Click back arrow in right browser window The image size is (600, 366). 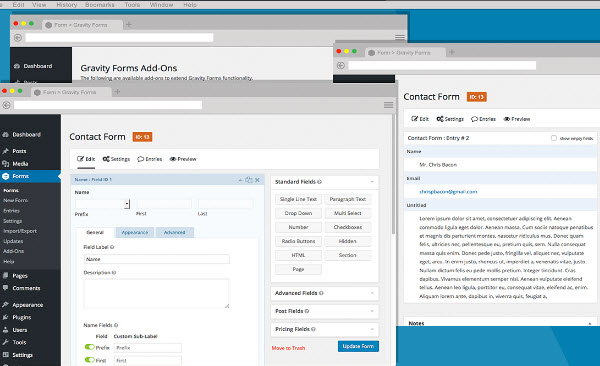pyautogui.click(x=341, y=65)
